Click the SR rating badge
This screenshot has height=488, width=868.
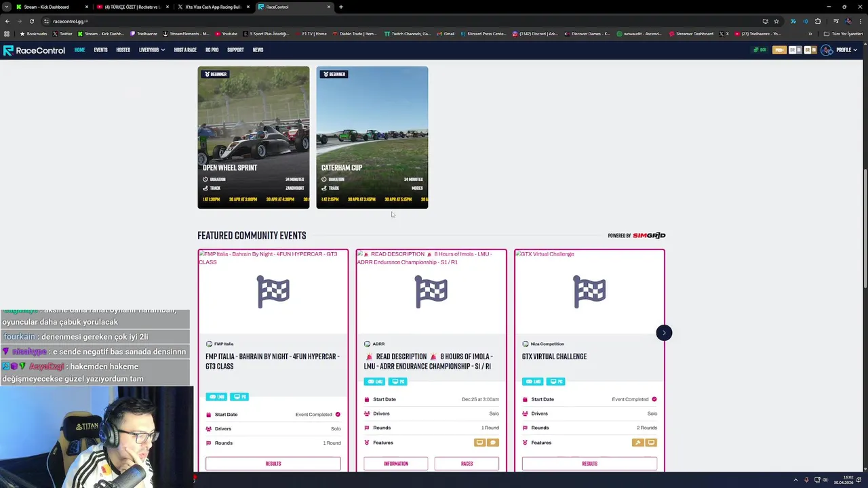tap(810, 50)
